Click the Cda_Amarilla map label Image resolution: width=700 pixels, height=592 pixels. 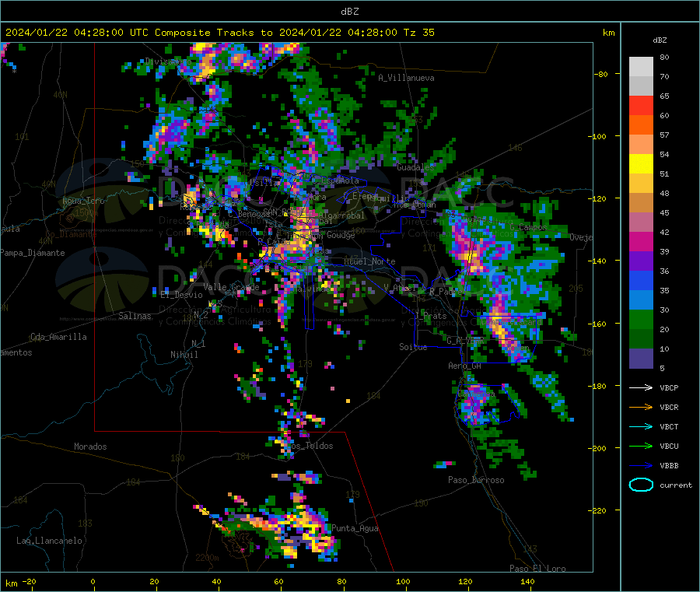click(x=58, y=337)
